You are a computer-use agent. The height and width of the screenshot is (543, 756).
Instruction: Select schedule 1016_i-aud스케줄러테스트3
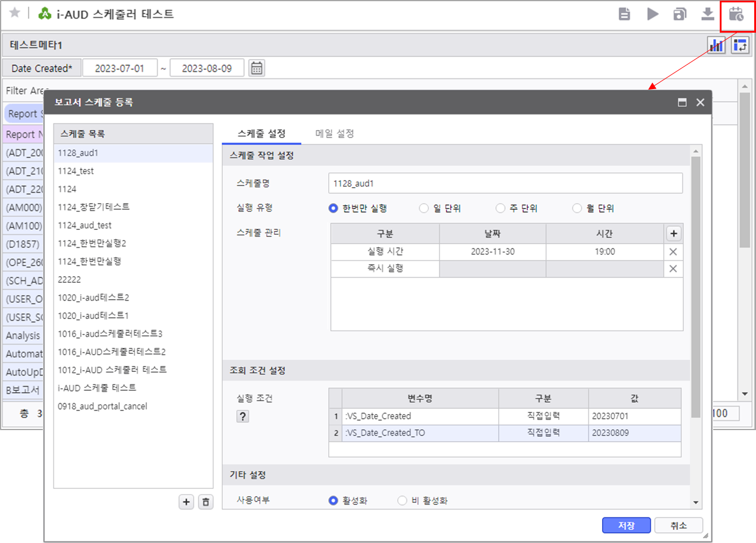point(133,333)
